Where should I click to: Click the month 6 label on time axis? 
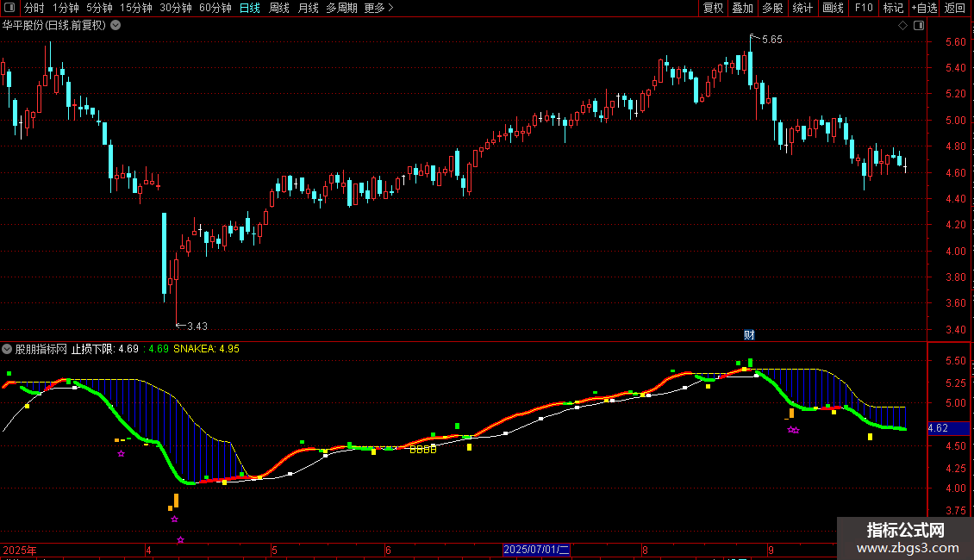point(388,550)
